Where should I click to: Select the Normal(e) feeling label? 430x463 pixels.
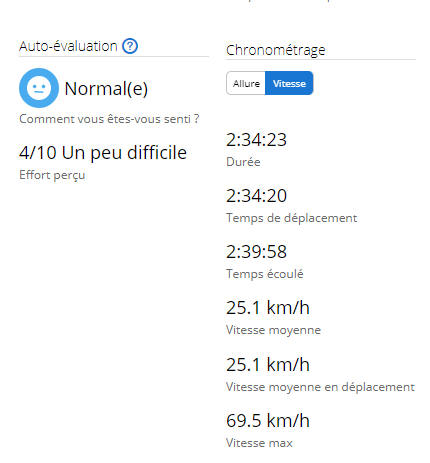(x=106, y=89)
